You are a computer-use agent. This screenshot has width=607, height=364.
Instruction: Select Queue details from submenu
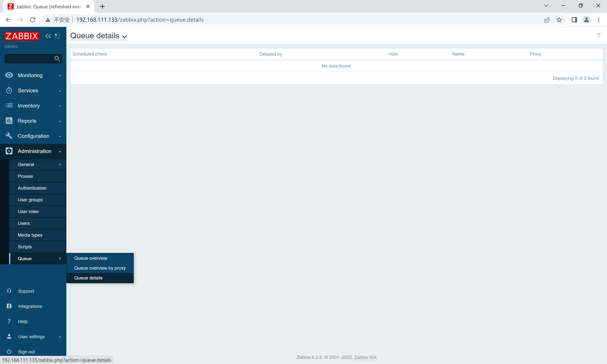[100, 278]
